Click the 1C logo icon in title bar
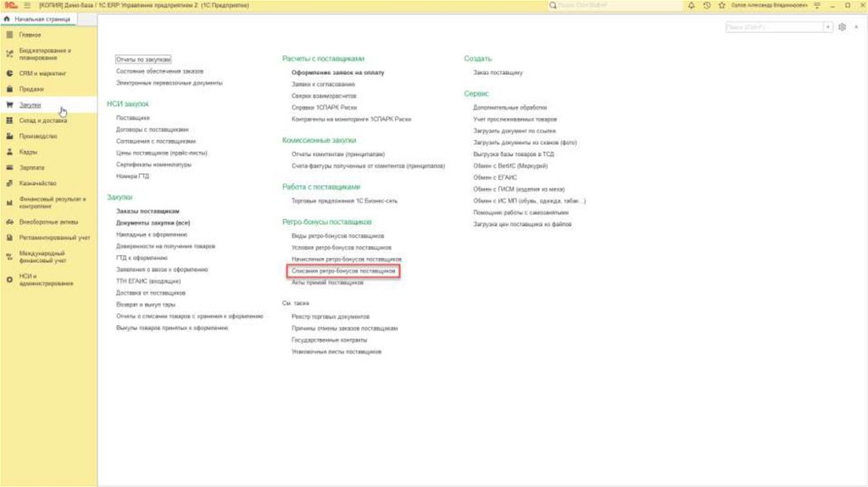The width and height of the screenshot is (868, 487). click(x=10, y=6)
